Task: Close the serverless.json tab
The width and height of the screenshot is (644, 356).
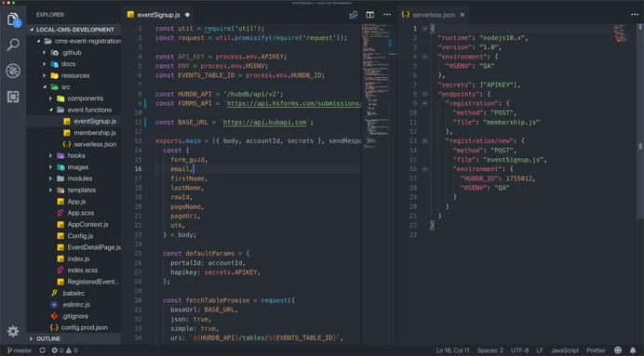Action: point(463,15)
